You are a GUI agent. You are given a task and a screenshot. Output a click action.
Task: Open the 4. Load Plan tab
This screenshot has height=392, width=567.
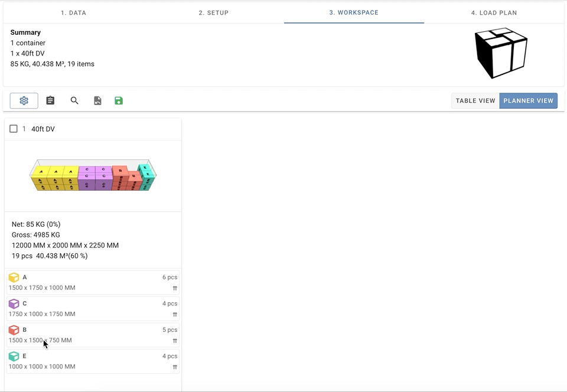(x=494, y=12)
